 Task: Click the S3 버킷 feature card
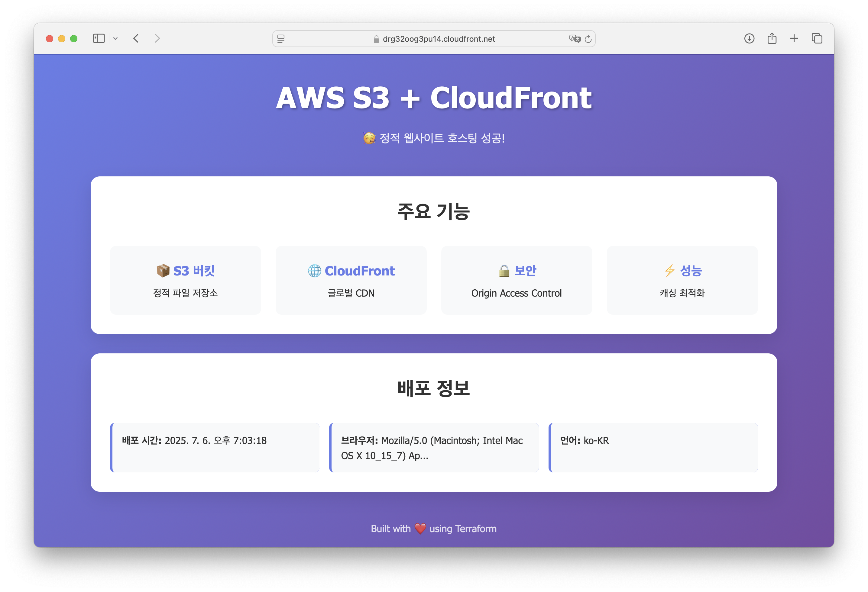[x=185, y=280]
